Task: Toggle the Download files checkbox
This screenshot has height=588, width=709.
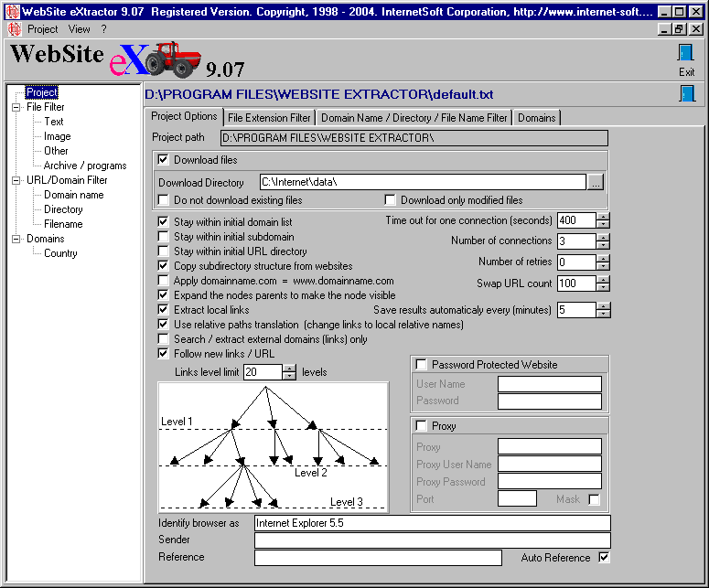Action: tap(163, 159)
